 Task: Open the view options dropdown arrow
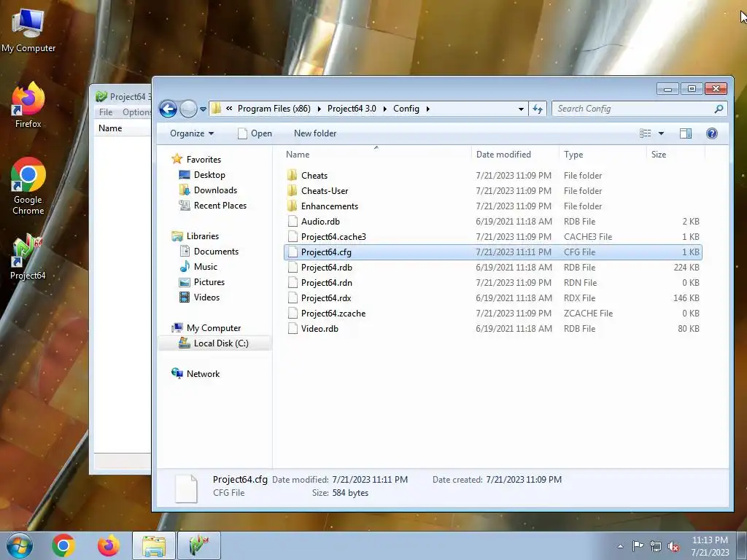pyautogui.click(x=661, y=133)
